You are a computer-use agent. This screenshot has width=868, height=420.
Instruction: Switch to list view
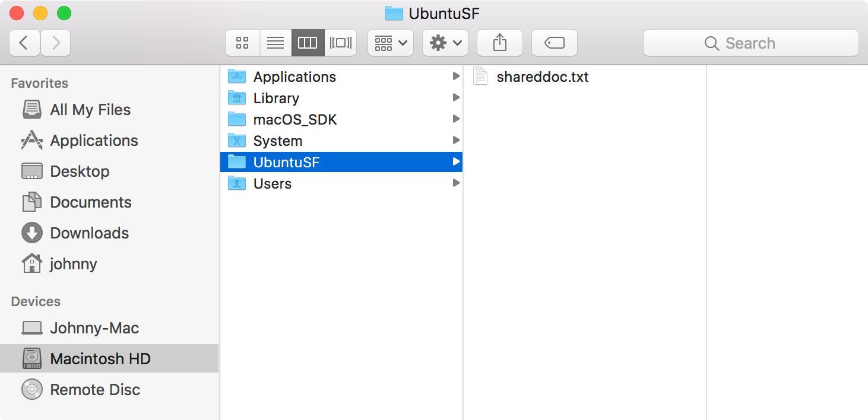(x=275, y=43)
